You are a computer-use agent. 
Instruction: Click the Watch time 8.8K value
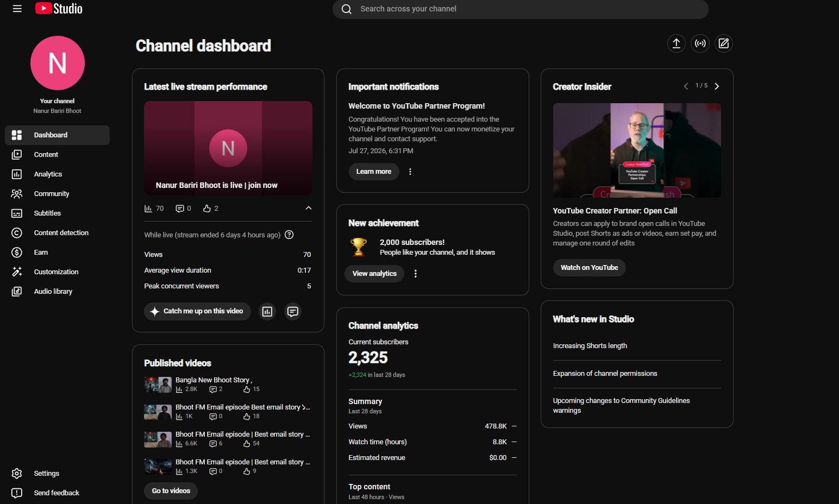click(500, 442)
